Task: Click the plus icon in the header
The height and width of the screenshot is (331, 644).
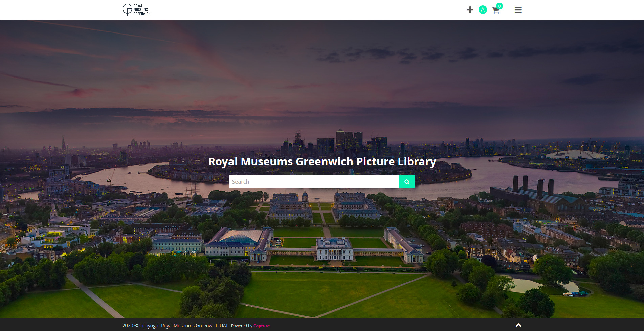Action: coord(470,10)
